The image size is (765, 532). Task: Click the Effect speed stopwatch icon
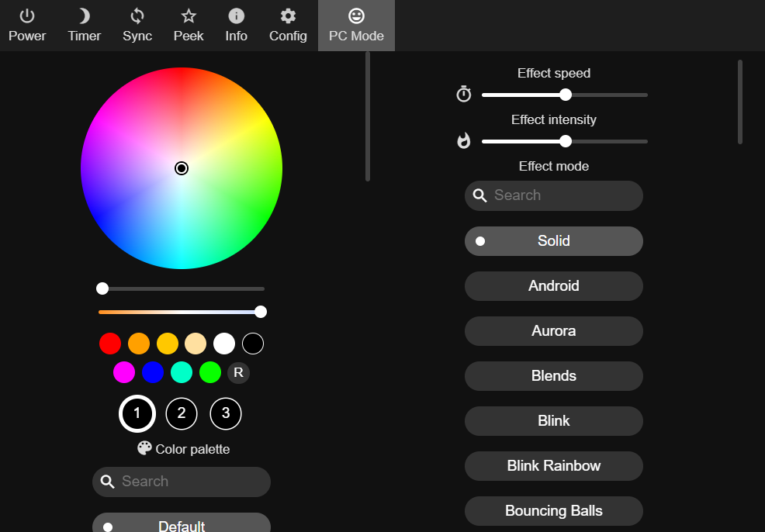point(463,94)
